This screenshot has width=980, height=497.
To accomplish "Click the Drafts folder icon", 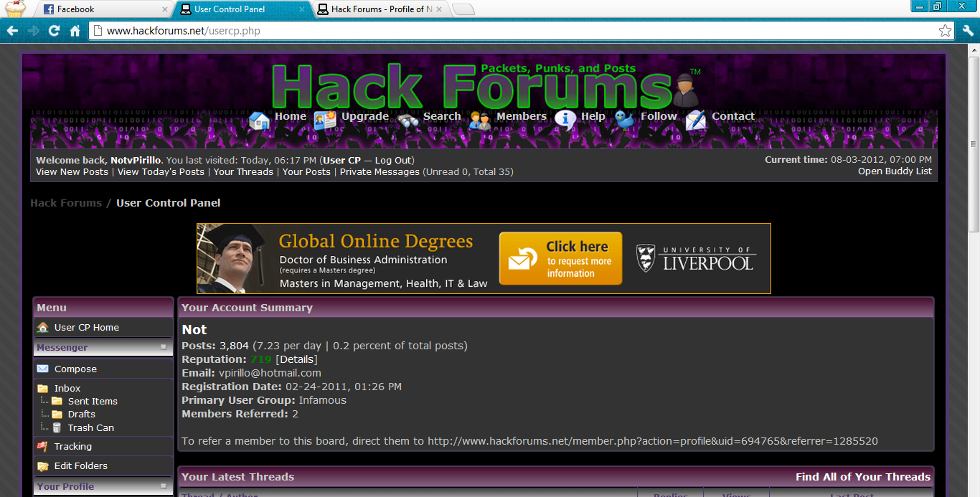I will coord(57,414).
